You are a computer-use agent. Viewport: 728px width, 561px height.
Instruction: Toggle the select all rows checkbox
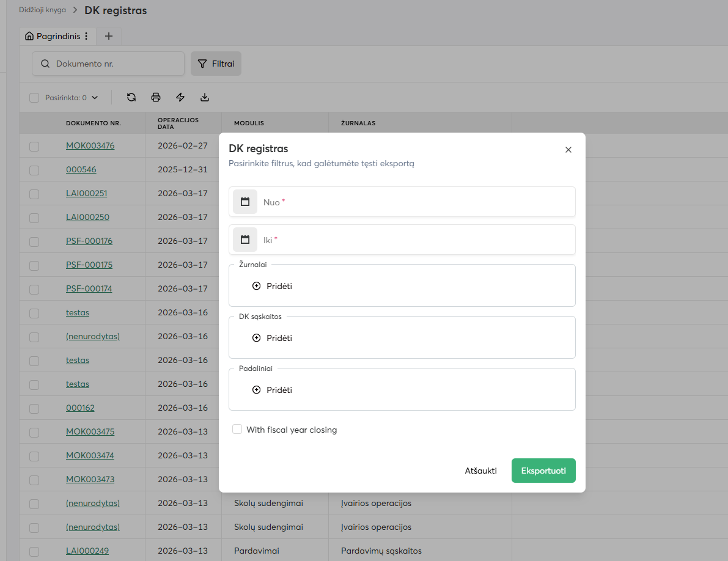[34, 98]
